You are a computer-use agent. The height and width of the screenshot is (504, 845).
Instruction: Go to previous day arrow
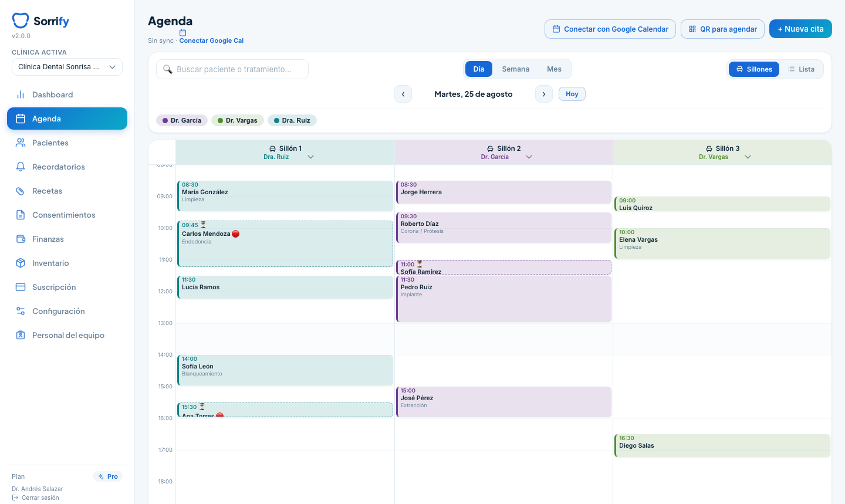(x=403, y=94)
